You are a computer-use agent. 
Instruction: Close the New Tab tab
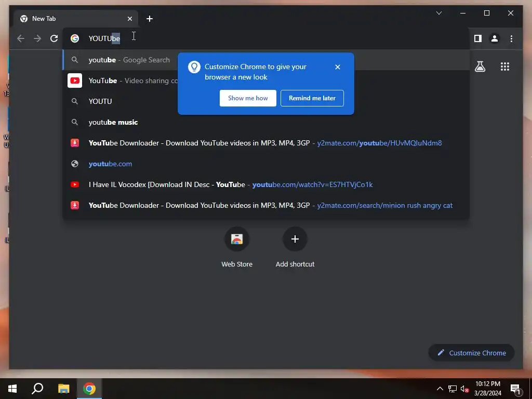129,19
